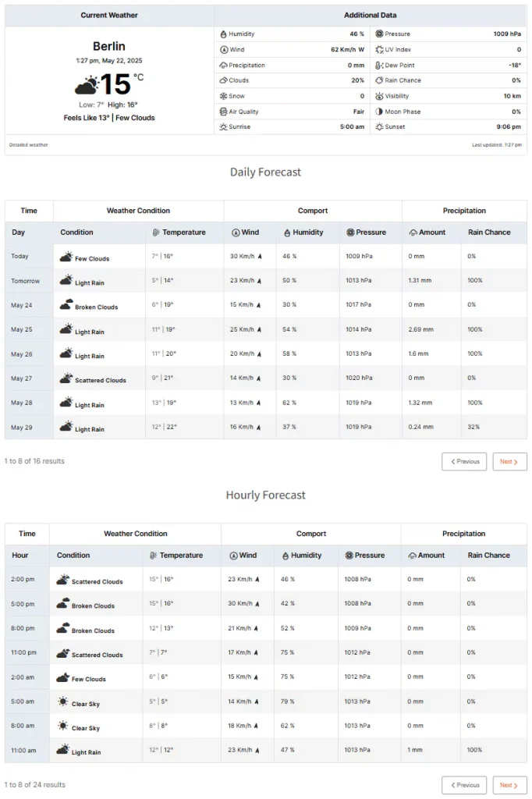Click the Broken Clouds icon in May 24 row
Screen dimensions: 532x799
66,305
